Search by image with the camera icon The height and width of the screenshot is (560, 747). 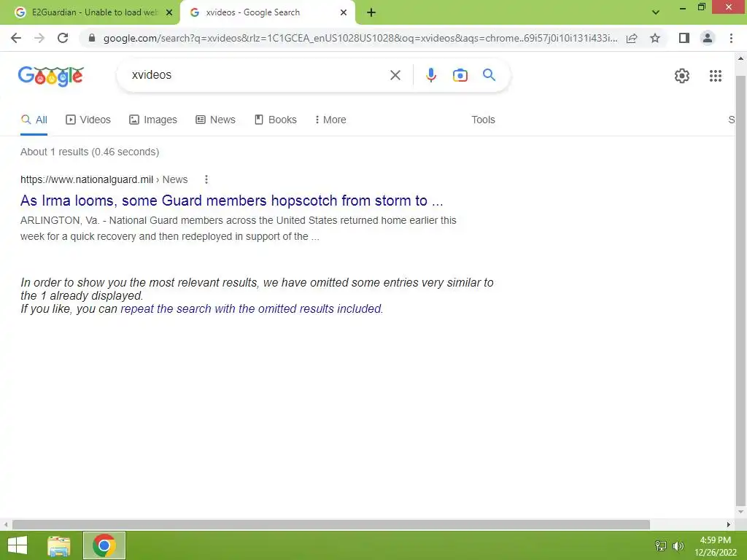(x=460, y=75)
